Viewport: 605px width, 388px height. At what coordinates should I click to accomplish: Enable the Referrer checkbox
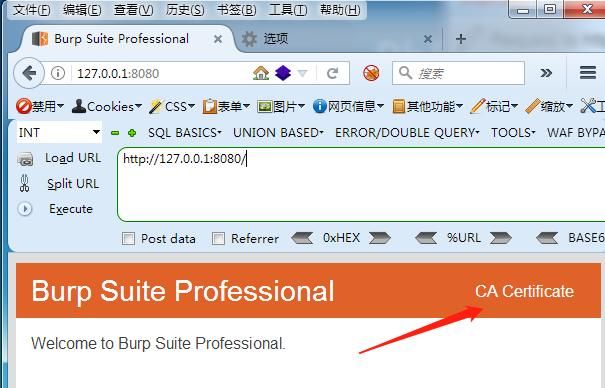click(x=218, y=239)
